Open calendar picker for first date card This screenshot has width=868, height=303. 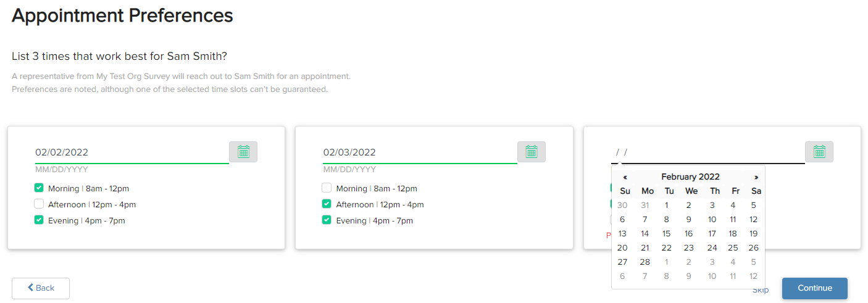243,152
